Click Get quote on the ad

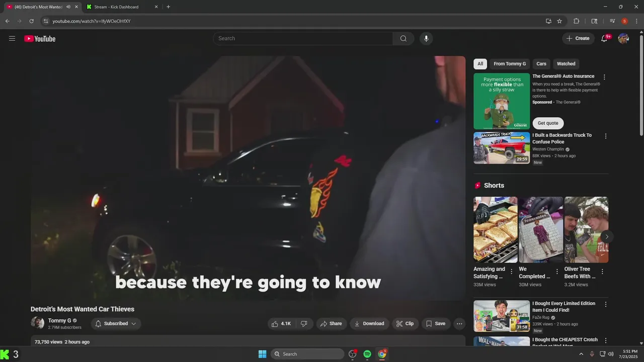[548, 123]
